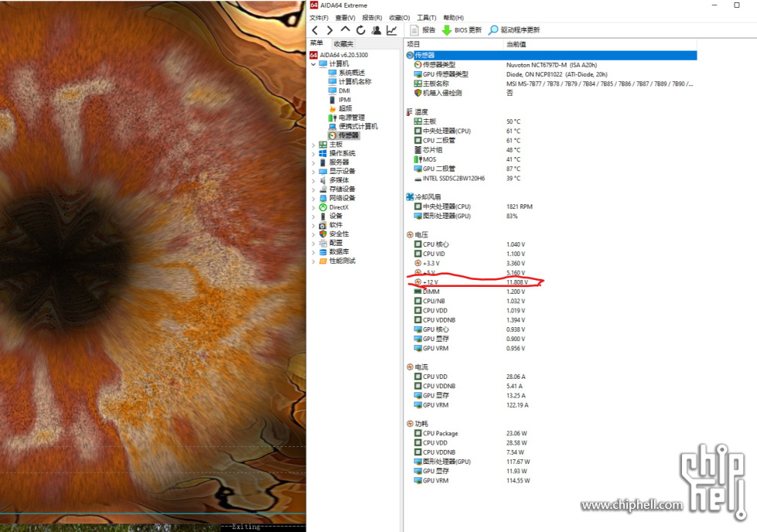Screen dimensions: 757x532
Task: Select the +12 V voltage row
Action: click(551, 282)
